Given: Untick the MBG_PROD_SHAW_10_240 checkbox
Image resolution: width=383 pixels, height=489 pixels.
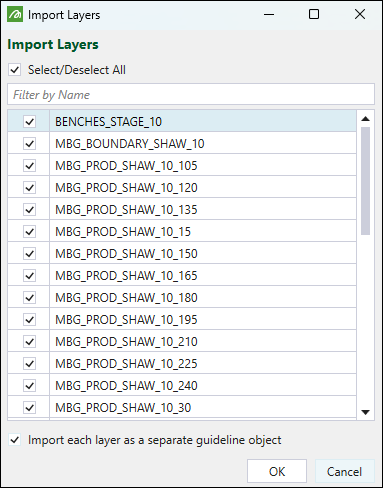Looking at the screenshot, I should coord(30,386).
